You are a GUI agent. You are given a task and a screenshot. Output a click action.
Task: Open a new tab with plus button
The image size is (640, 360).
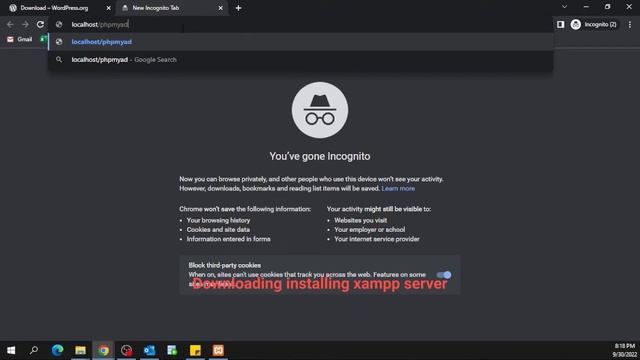pos(238,8)
